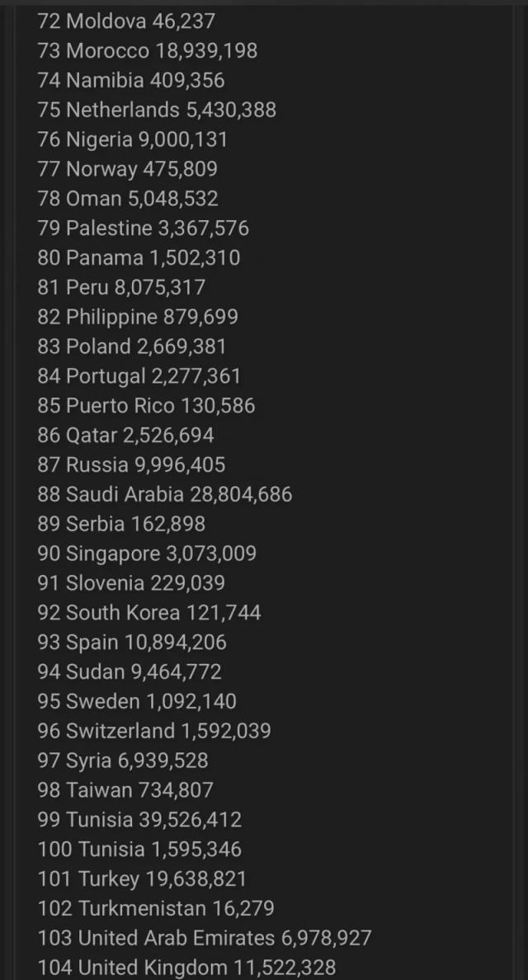528x980 pixels.
Task: Click the Spain 10,894,206 row
Action: point(131,643)
